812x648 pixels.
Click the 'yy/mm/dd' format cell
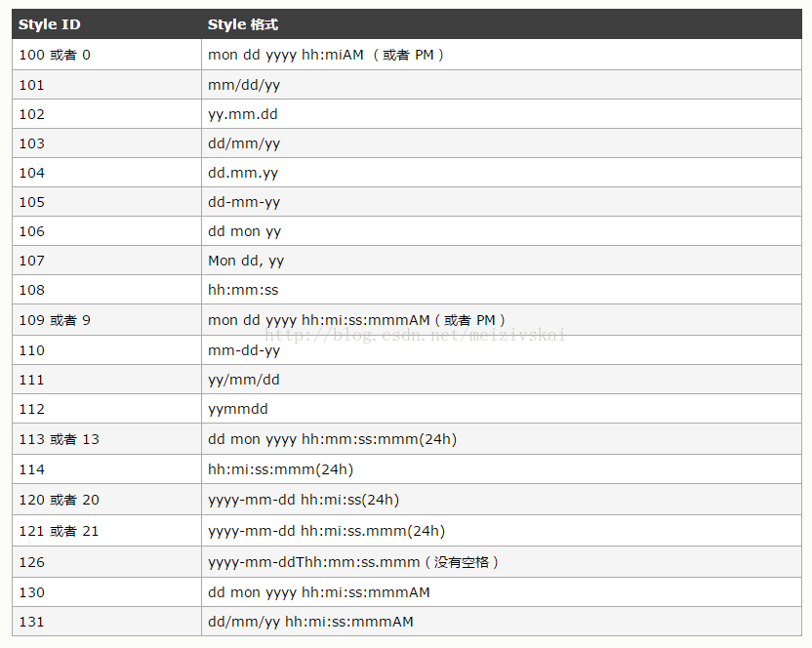click(502, 380)
